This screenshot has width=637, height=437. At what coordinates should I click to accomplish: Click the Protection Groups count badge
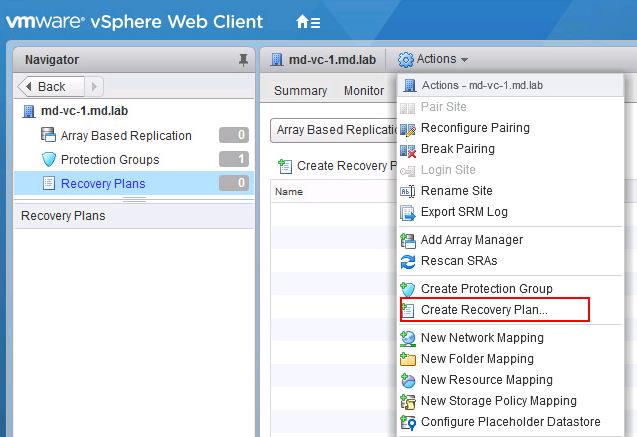pyautogui.click(x=234, y=159)
